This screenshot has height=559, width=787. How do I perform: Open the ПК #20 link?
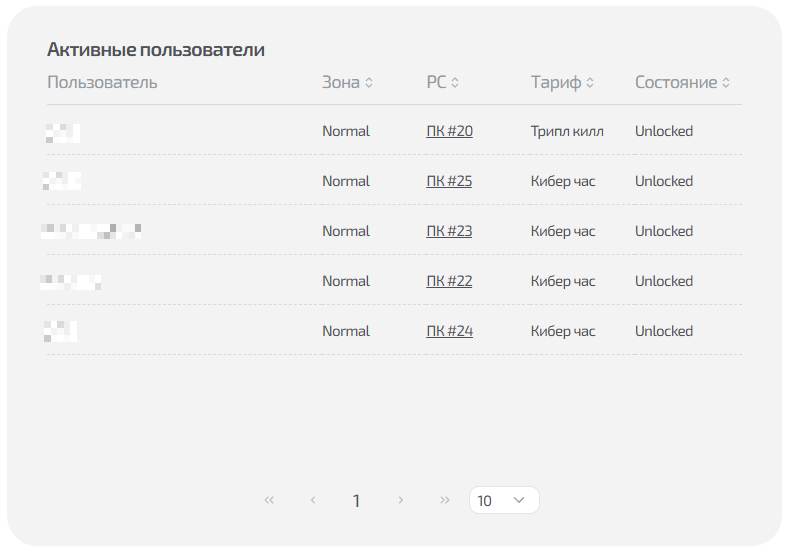pos(449,131)
